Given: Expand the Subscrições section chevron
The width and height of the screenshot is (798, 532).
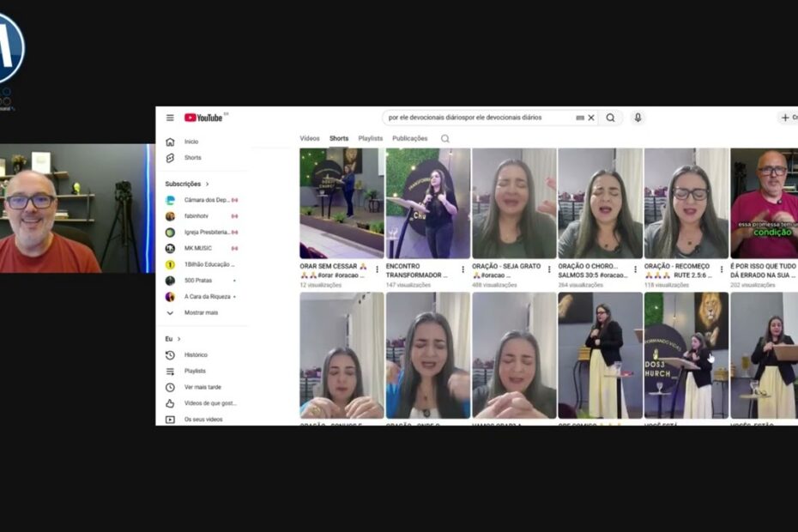Looking at the screenshot, I should (x=207, y=184).
